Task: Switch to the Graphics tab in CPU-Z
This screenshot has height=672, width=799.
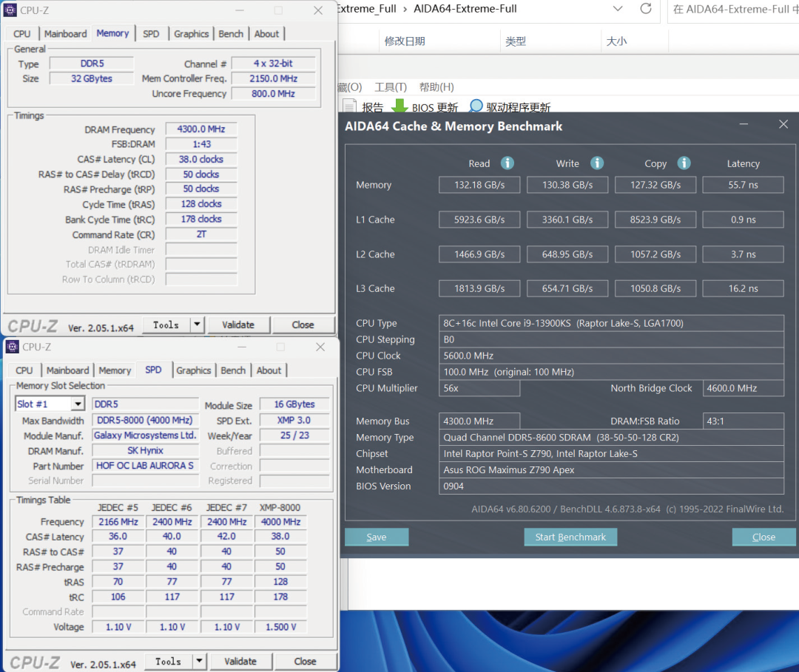Action: point(191,33)
